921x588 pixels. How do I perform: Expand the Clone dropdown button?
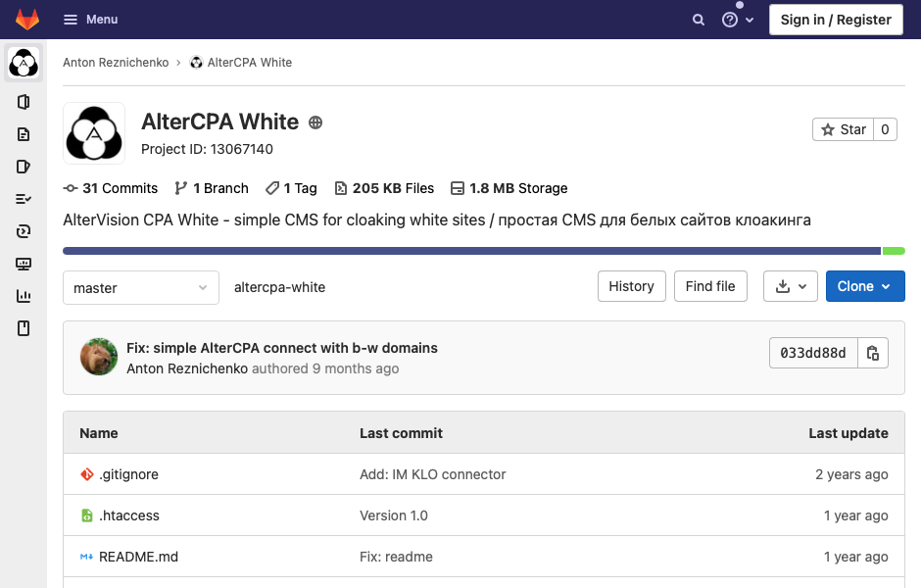865,286
